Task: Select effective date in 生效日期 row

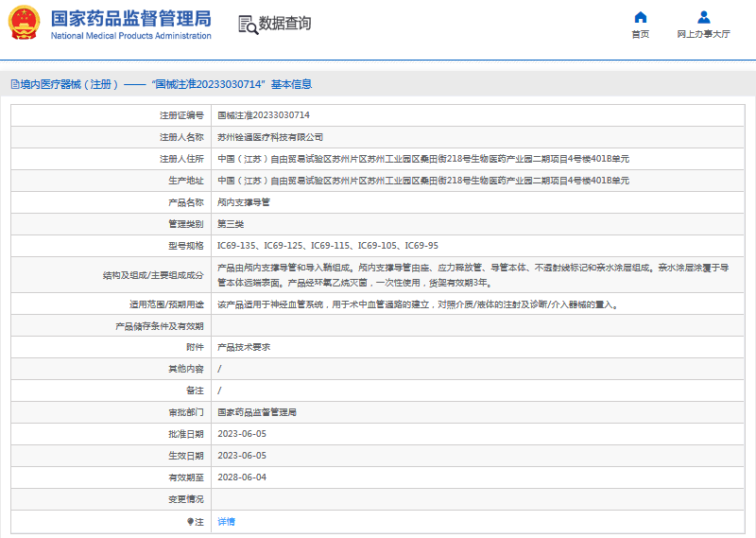Action: pyautogui.click(x=242, y=456)
